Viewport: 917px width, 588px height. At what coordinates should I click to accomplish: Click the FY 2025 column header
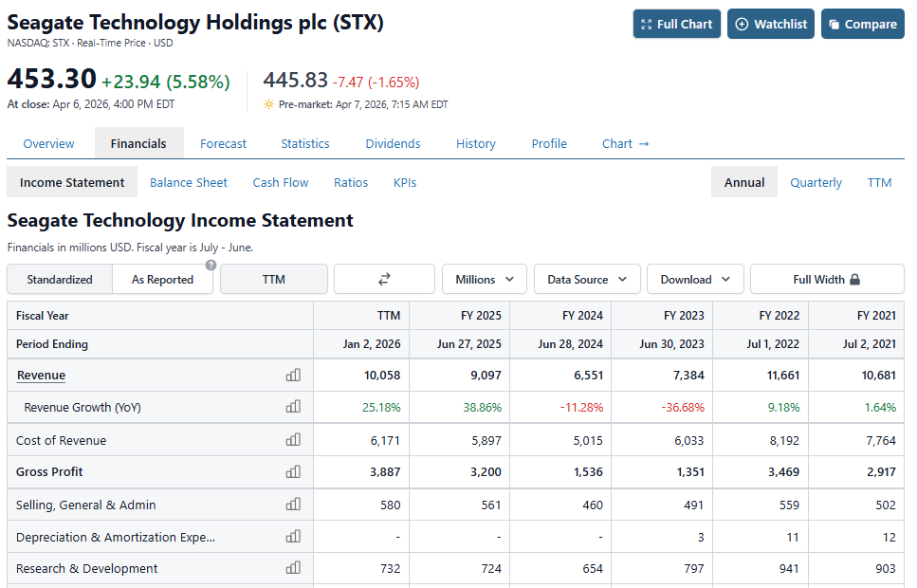(481, 316)
